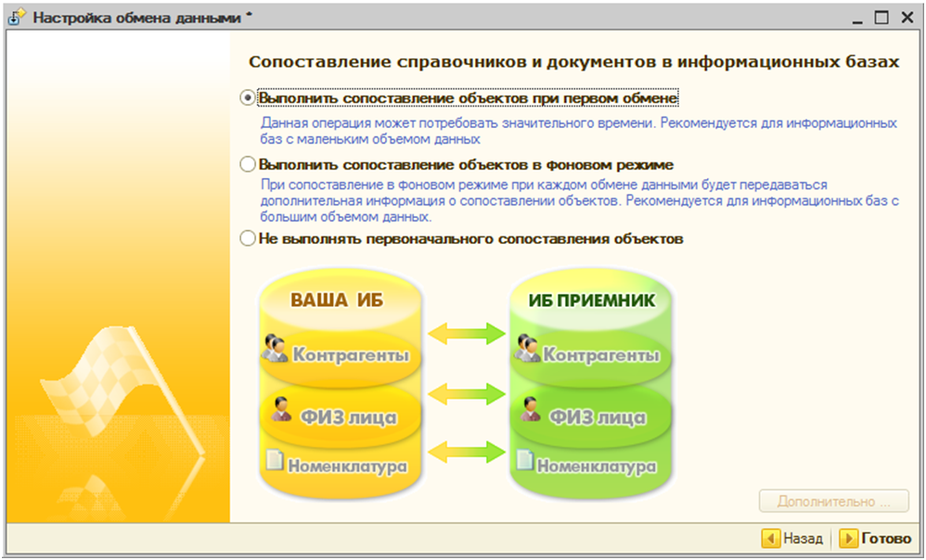Click the double arrow between the Номенклатура layers
This screenshot has height=560, width=926.
pyautogui.click(x=467, y=453)
